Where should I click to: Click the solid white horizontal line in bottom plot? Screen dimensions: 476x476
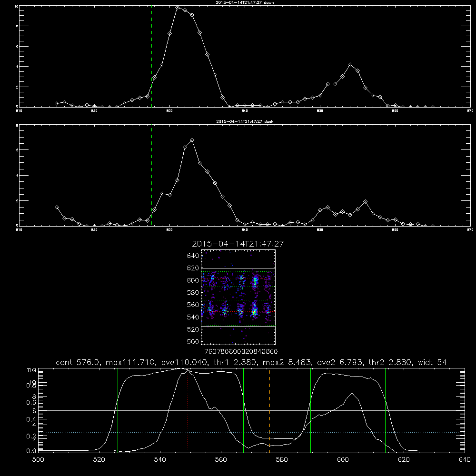(x=251, y=410)
